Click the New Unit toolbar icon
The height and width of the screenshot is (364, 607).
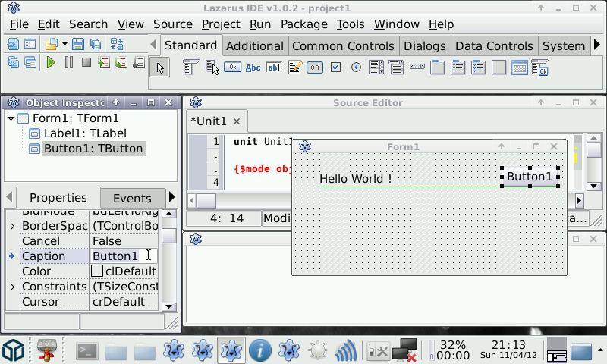pos(13,44)
